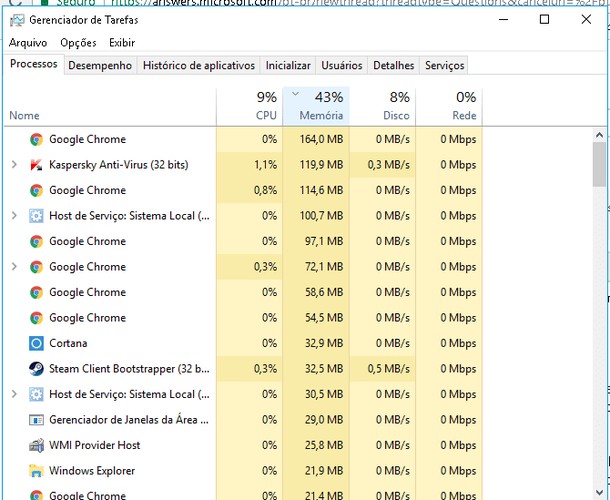Sort processes by the Nome column header
The image size is (610, 500).
pos(110,106)
